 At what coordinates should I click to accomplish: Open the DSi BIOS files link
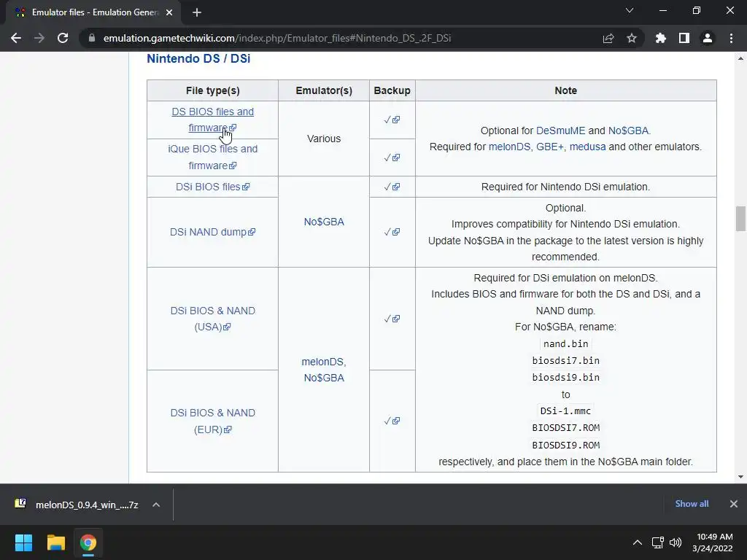[x=212, y=187]
